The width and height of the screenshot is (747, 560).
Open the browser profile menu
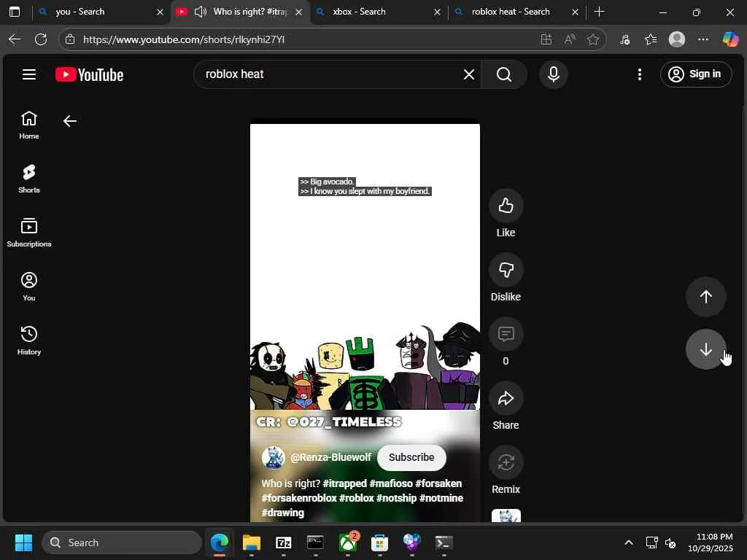(676, 39)
